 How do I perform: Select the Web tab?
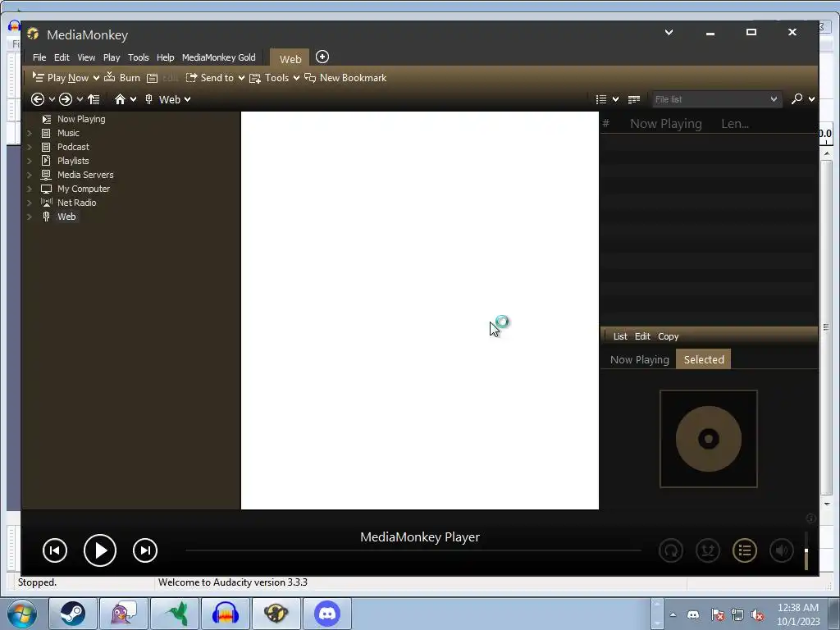coord(290,58)
